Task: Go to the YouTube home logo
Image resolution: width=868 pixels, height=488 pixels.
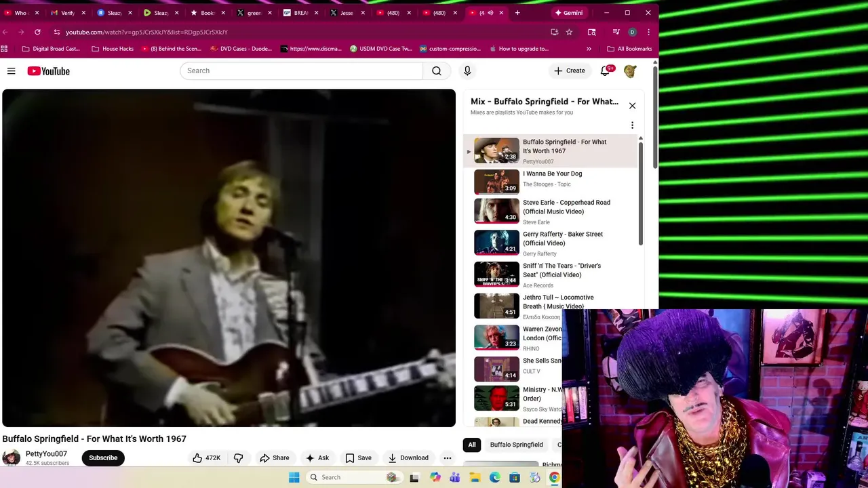Action: (x=48, y=71)
